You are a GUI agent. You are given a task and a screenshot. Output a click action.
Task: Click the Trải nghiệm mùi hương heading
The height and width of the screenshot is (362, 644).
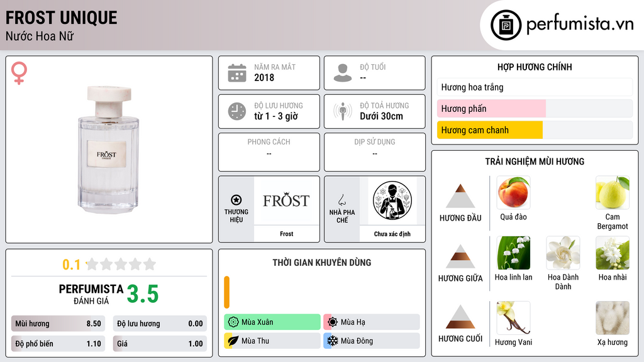(535, 162)
